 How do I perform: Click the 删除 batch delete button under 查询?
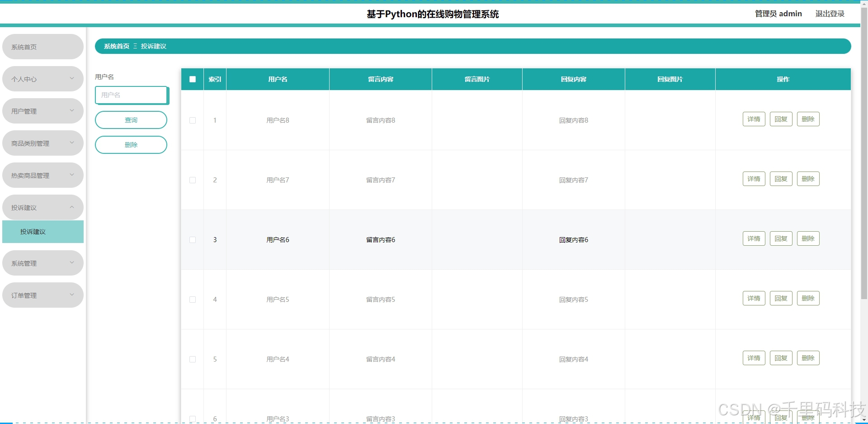(131, 145)
